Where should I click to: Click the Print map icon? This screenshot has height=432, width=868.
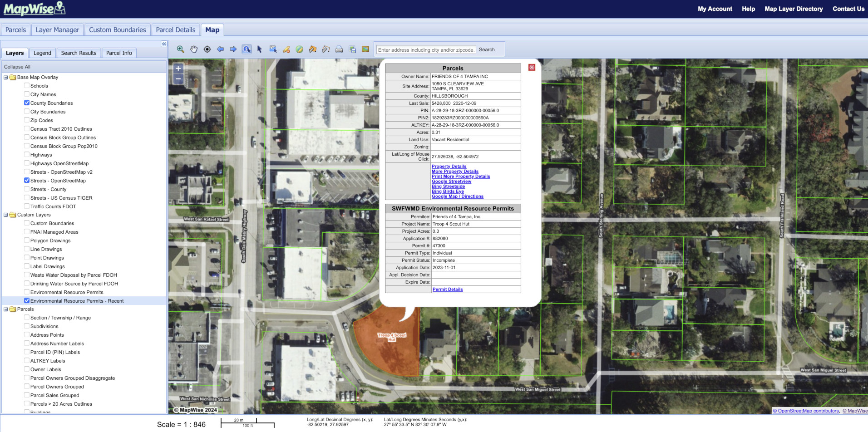339,49
